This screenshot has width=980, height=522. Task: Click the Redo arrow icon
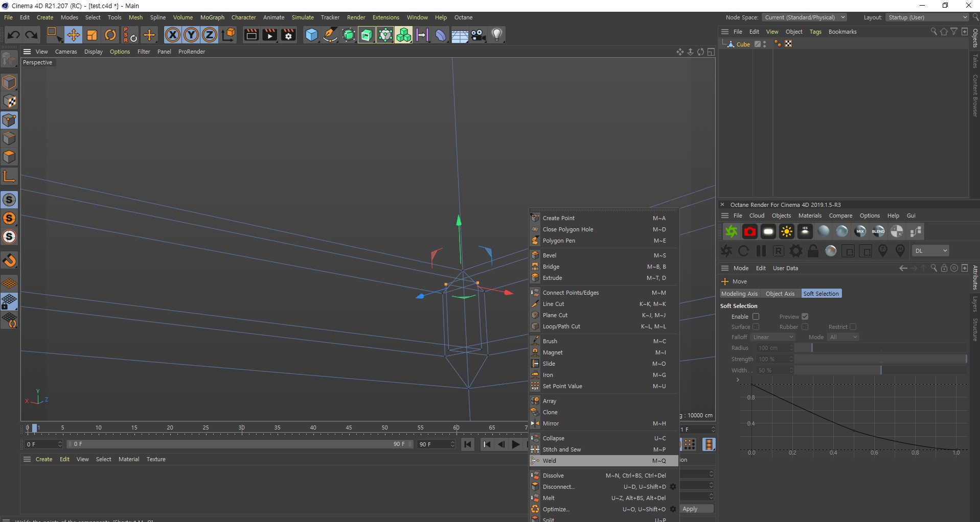coord(31,35)
